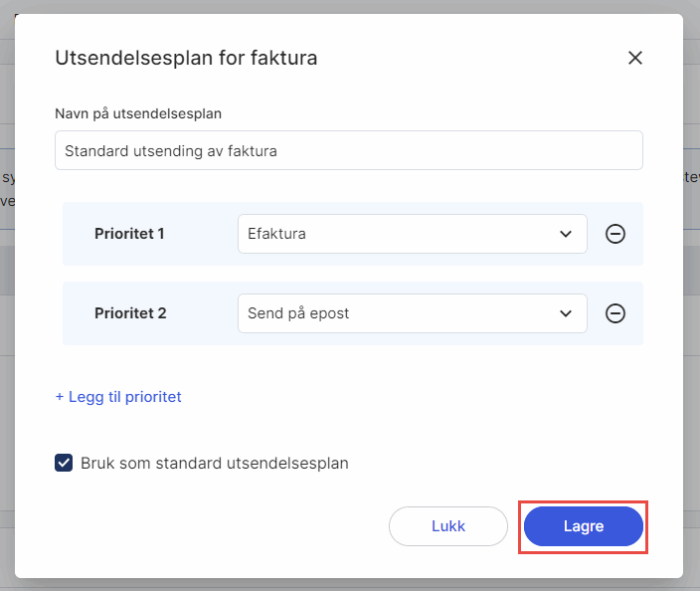Click the plus sign before Legg til prioritet
This screenshot has width=700, height=591.
(60, 397)
